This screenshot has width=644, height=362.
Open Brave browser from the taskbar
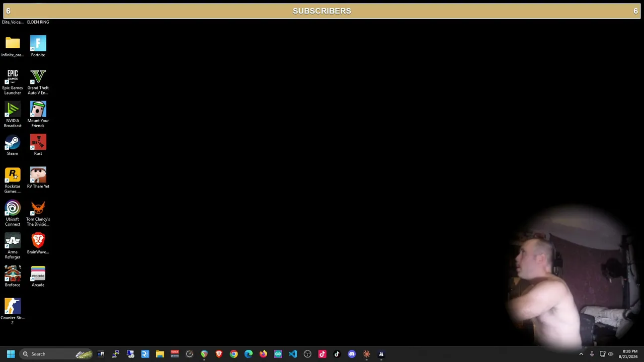219,354
